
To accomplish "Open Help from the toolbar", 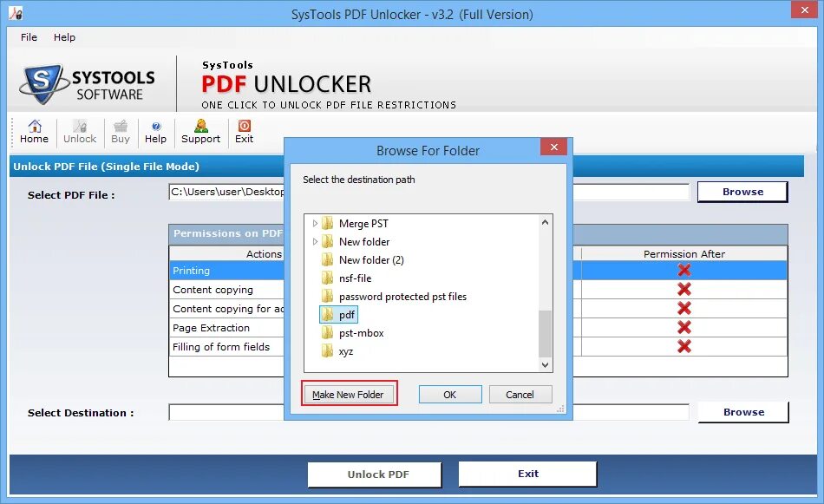I will point(155,132).
